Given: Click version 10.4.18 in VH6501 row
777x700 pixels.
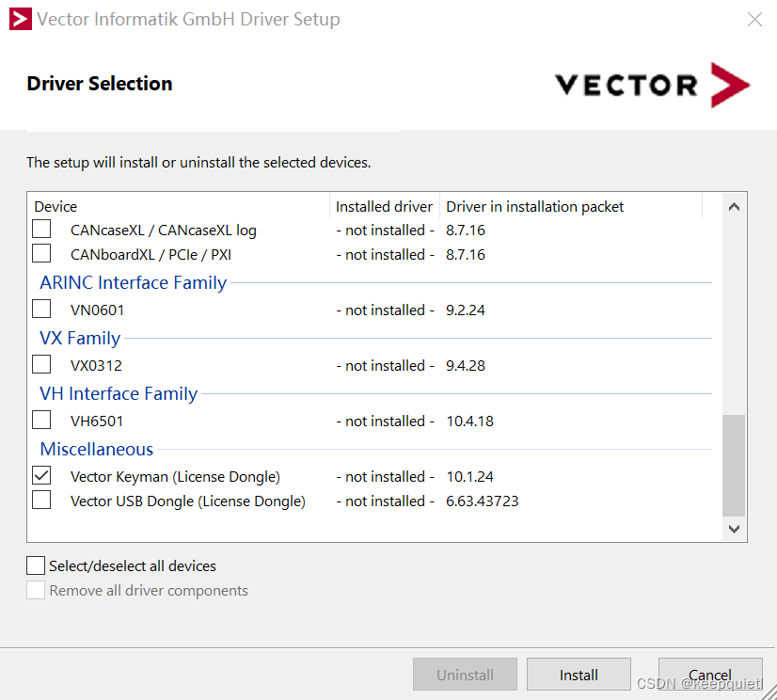Looking at the screenshot, I should pos(469,421).
